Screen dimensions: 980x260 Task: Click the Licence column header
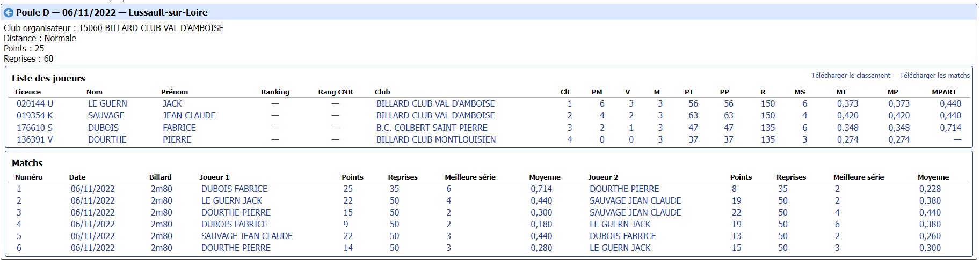coord(28,92)
